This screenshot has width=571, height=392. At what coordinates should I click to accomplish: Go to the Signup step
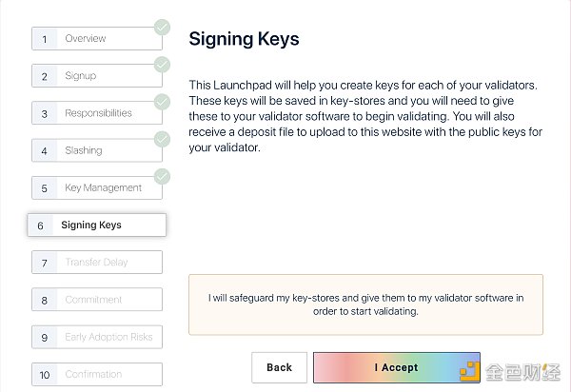97,76
